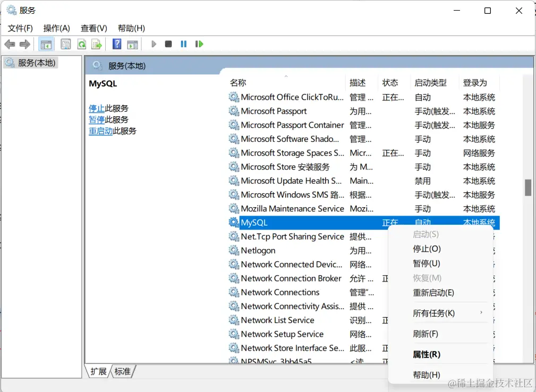
Task: Click gear icon beside MySQL service
Action: pyautogui.click(x=234, y=223)
